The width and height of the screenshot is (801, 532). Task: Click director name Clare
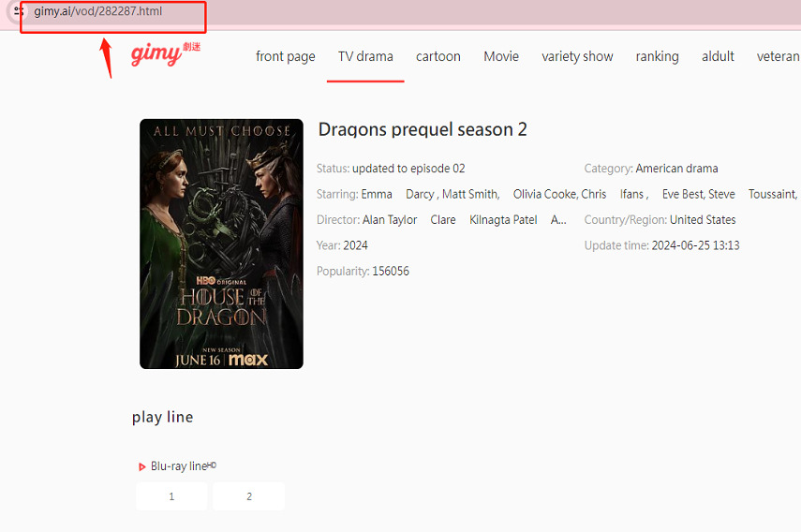point(443,219)
